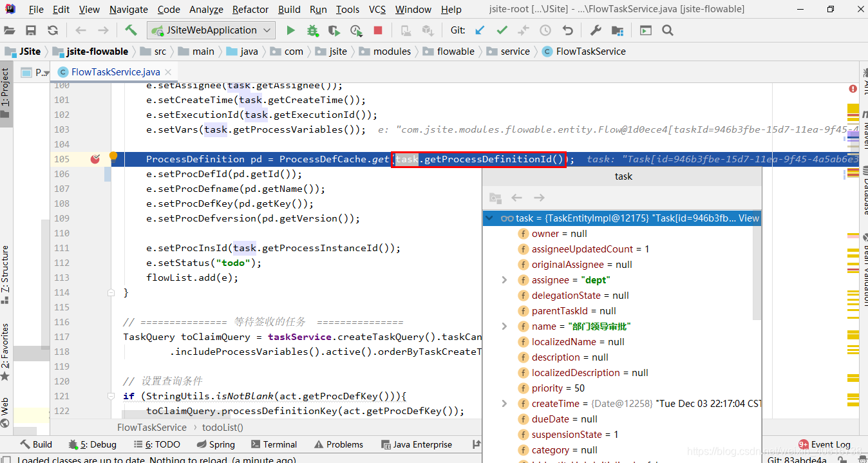Image resolution: width=868 pixels, height=463 pixels.
Task: Show Git history clock icon
Action: [x=545, y=30]
